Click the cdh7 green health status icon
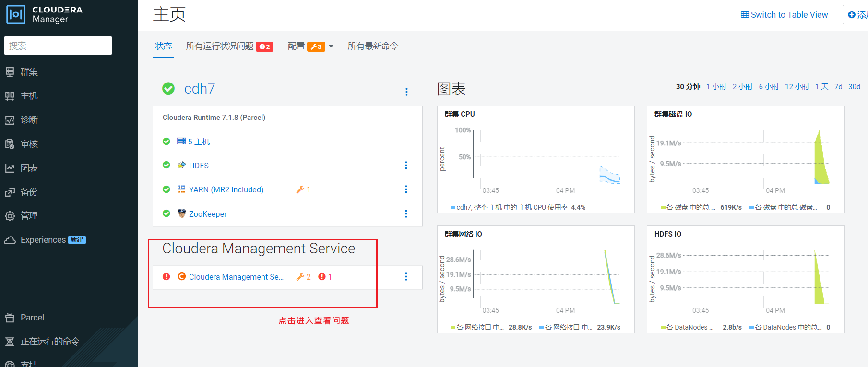 (x=168, y=88)
